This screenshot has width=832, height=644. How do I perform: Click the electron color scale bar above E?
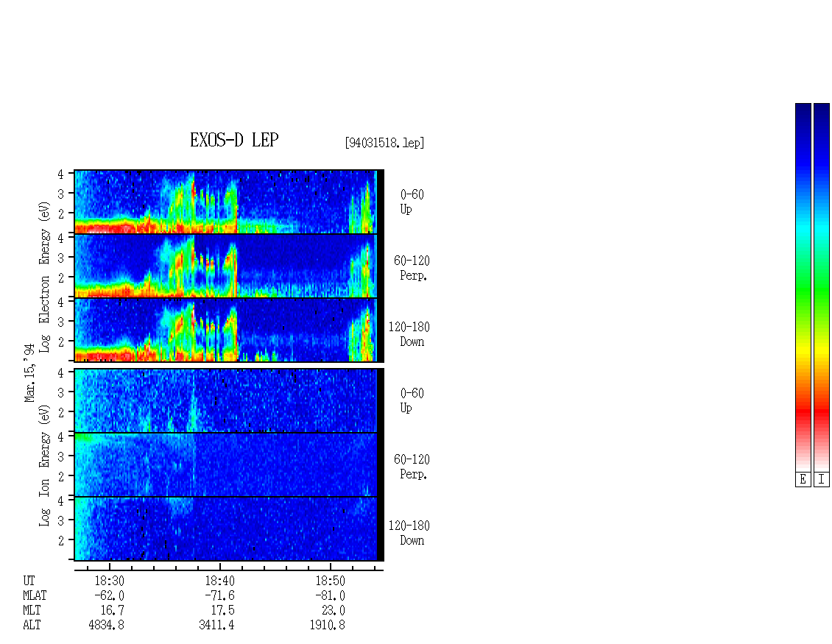pos(803,287)
